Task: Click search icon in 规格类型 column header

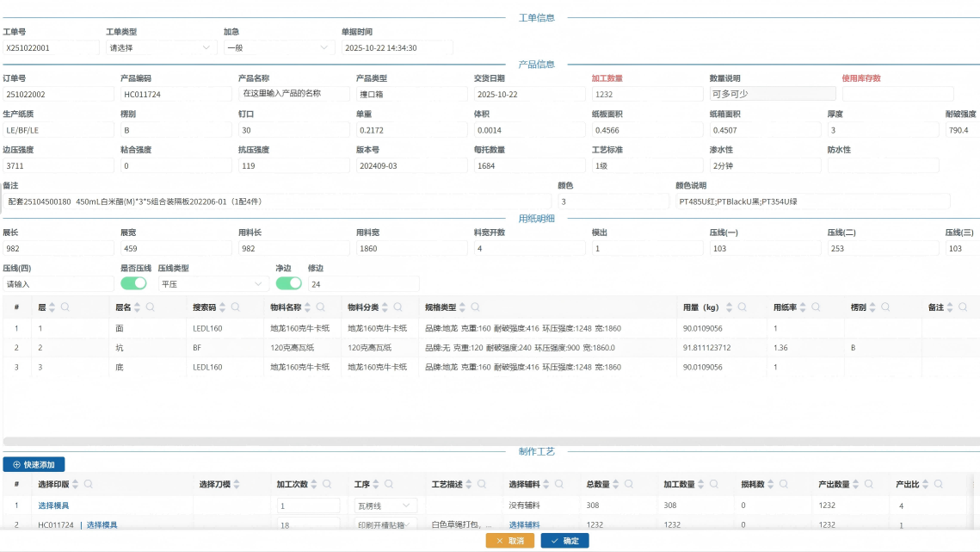Action: point(474,307)
